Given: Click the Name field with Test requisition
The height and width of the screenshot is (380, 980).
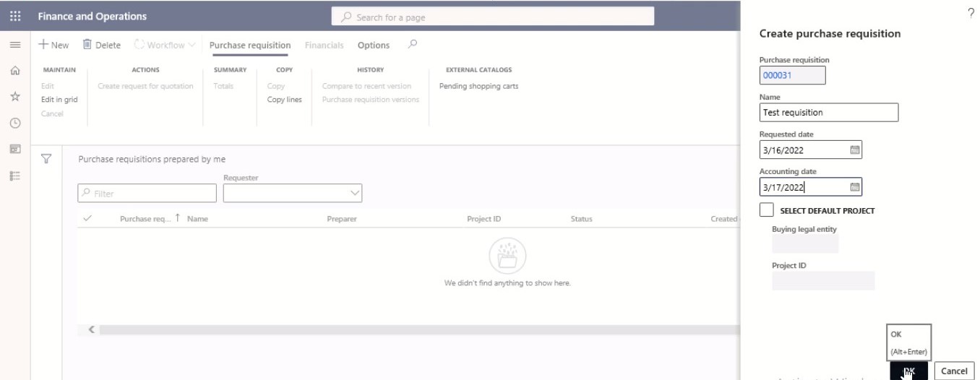Looking at the screenshot, I should [829, 112].
